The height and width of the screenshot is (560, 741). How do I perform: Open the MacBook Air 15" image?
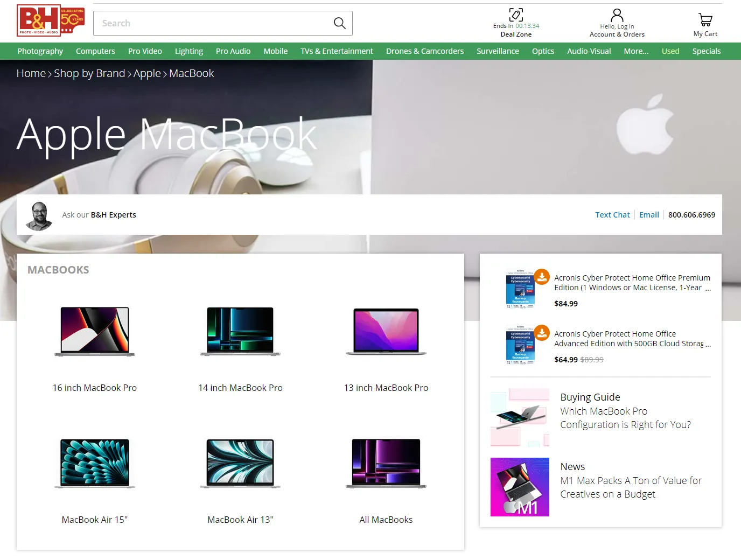[95, 464]
